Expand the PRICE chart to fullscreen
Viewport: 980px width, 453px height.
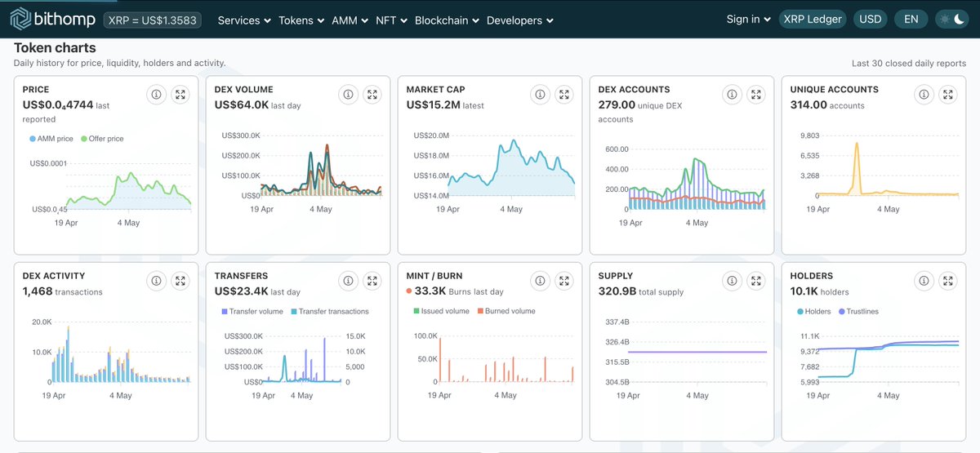(x=180, y=95)
